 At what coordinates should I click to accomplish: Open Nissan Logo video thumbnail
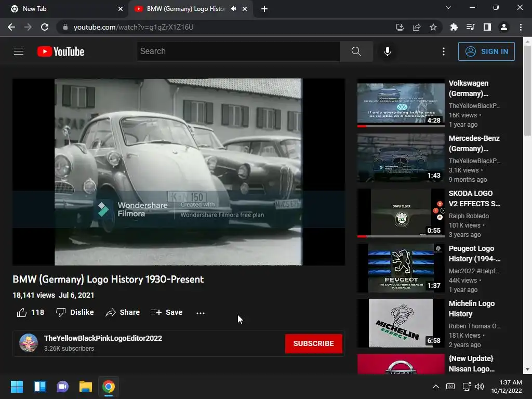point(401,364)
